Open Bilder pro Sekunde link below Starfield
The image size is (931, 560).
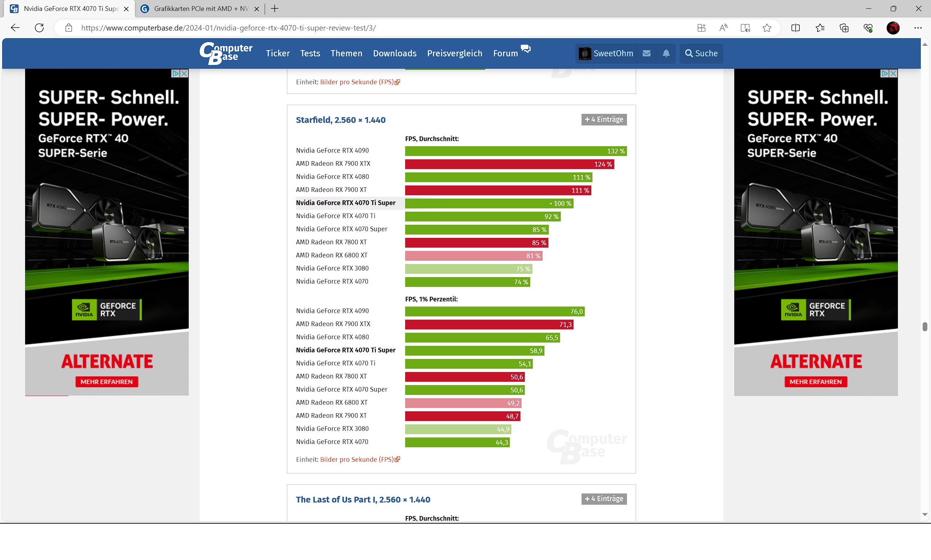tap(357, 460)
